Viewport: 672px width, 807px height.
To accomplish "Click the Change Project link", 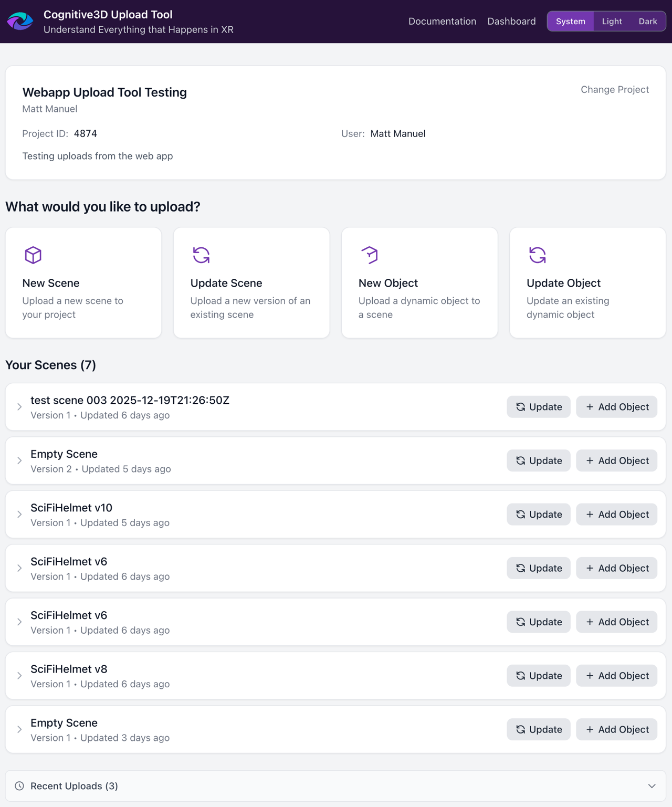I will pyautogui.click(x=615, y=90).
